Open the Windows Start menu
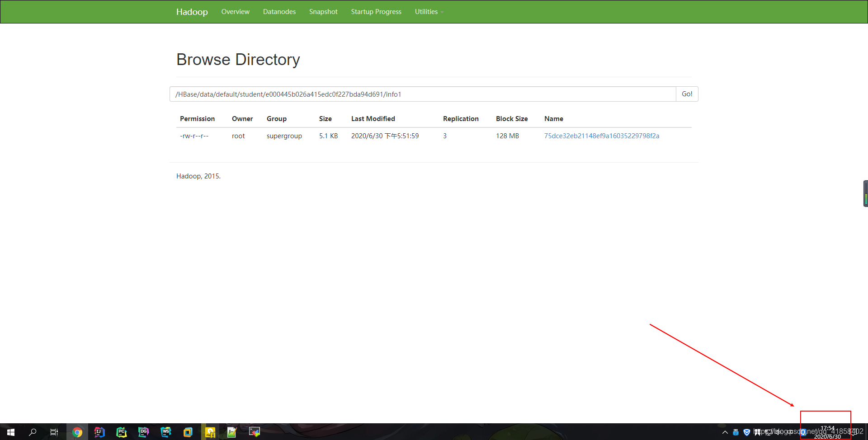 click(11, 432)
